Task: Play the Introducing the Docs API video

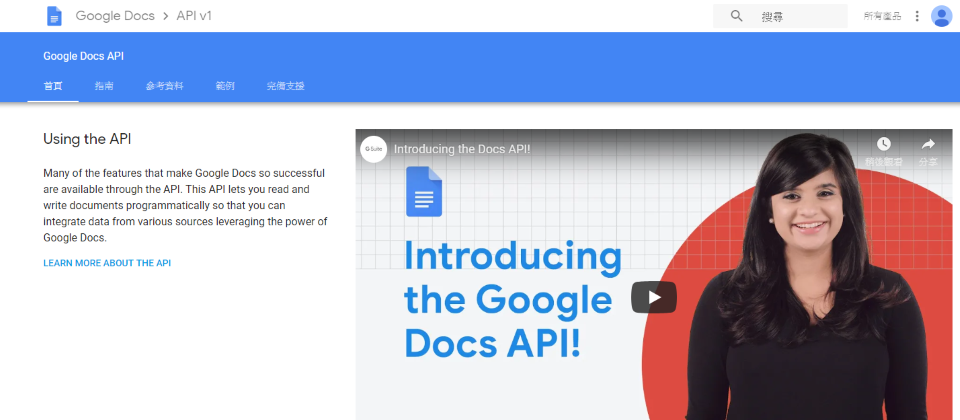Action: click(x=654, y=298)
